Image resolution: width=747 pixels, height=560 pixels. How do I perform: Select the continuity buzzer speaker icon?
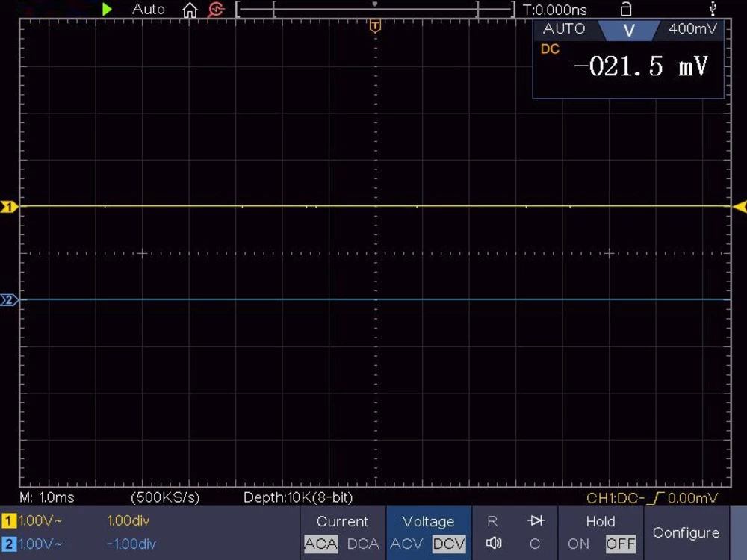(493, 544)
